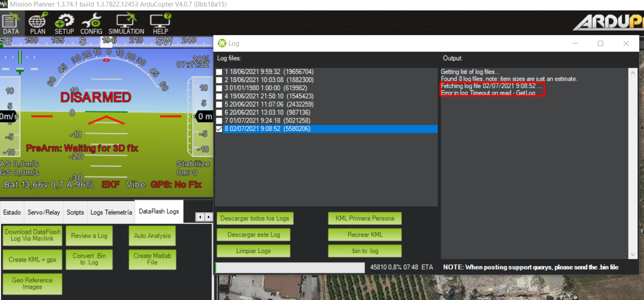The image size is (644, 300).
Task: Click the Log window title icon
Action: tap(222, 43)
